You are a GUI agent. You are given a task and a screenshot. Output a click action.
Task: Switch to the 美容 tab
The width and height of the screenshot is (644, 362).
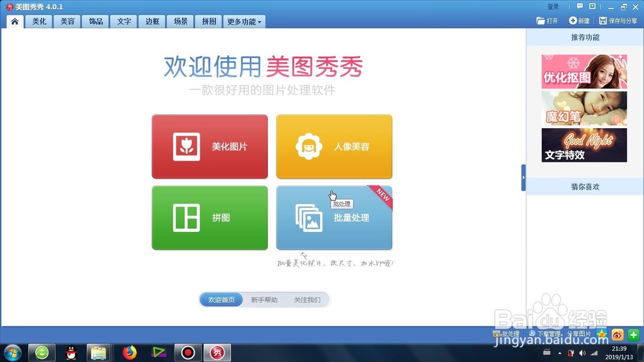point(68,21)
